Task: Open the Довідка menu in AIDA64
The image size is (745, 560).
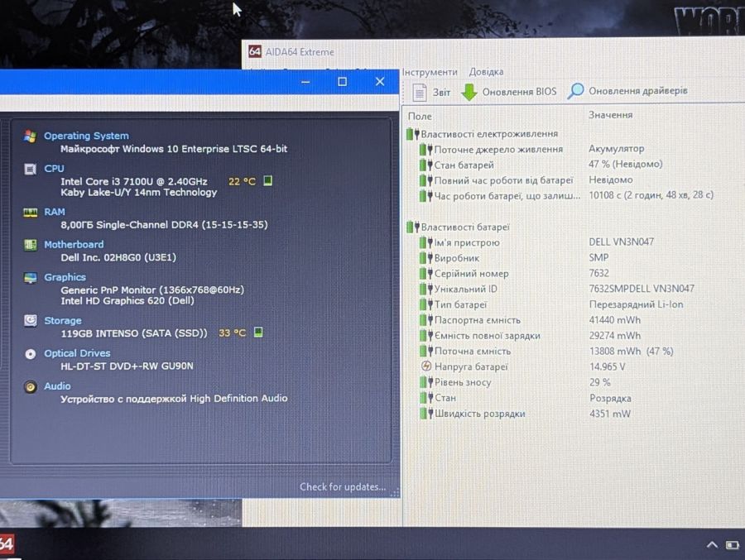Action: (x=486, y=72)
